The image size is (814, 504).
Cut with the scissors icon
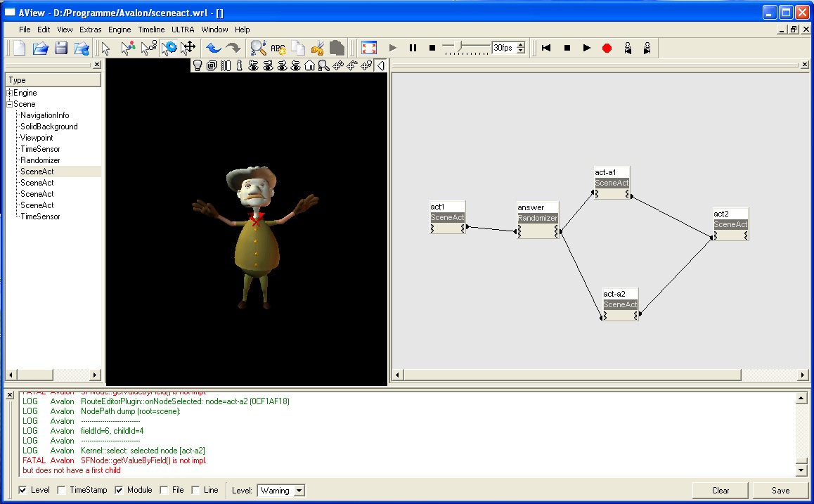point(317,49)
